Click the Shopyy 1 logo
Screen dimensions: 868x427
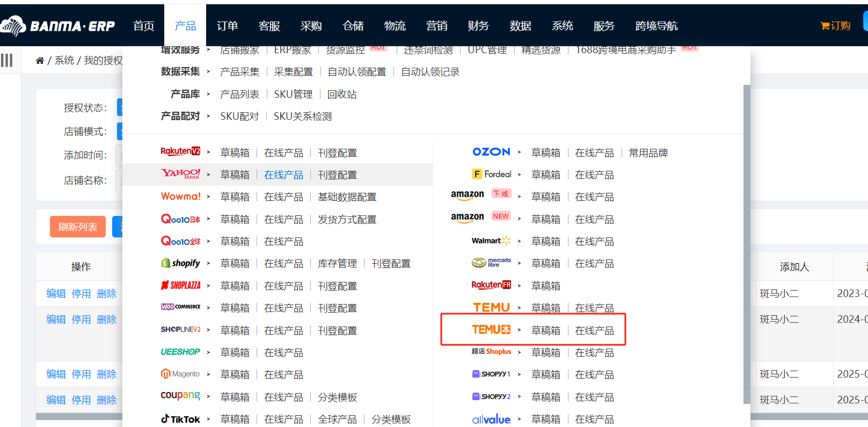[x=491, y=374]
